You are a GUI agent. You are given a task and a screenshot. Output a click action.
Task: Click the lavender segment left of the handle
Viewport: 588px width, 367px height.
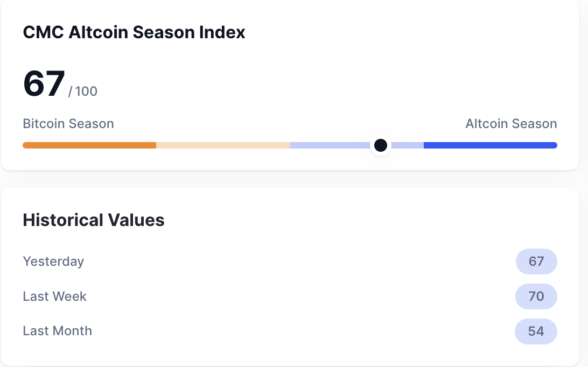[x=330, y=145]
